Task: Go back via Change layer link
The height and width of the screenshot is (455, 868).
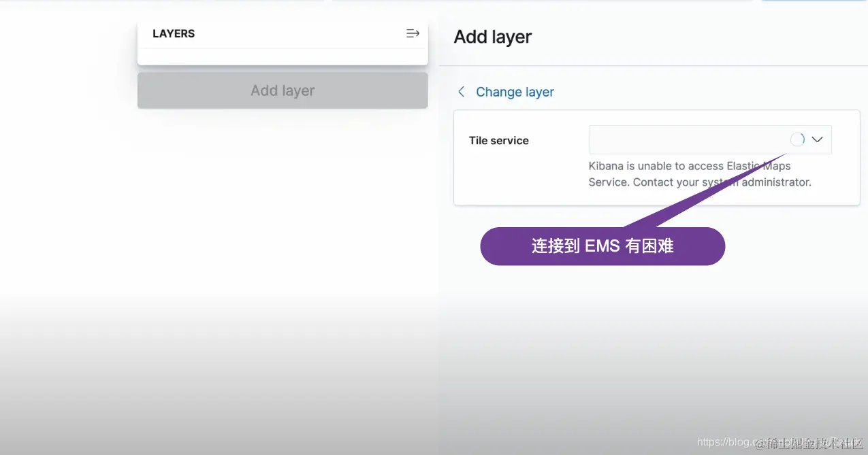Action: coord(515,92)
